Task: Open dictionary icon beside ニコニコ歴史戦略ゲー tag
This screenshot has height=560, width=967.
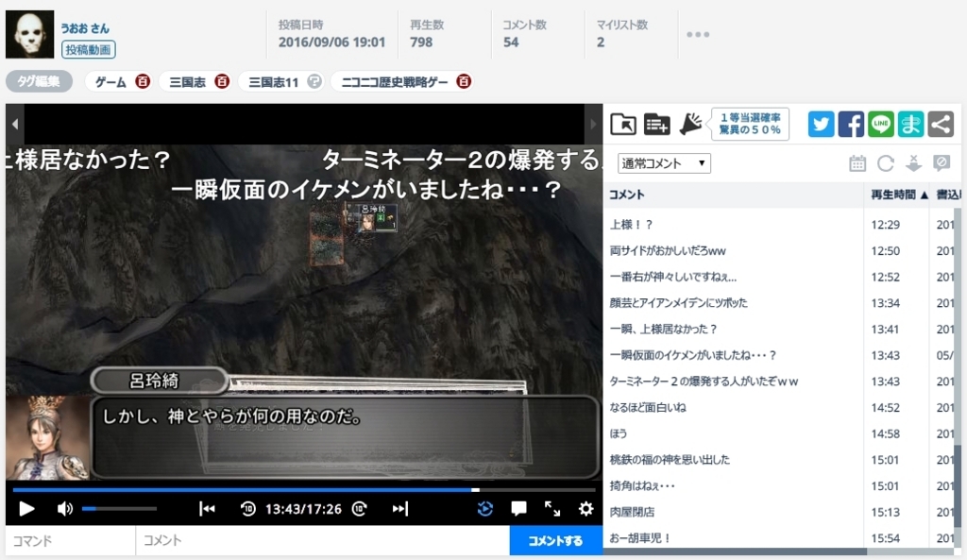Action: pos(464,81)
